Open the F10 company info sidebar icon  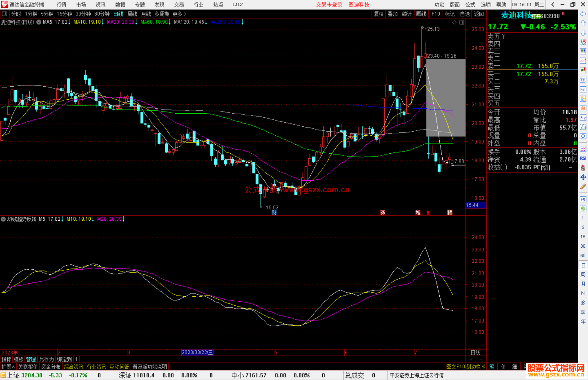tap(583, 89)
